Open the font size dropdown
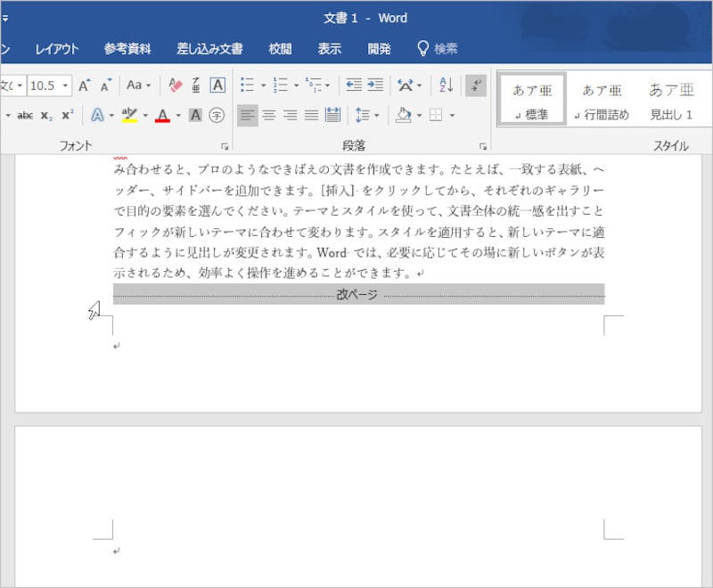This screenshot has width=713, height=588. tap(64, 86)
